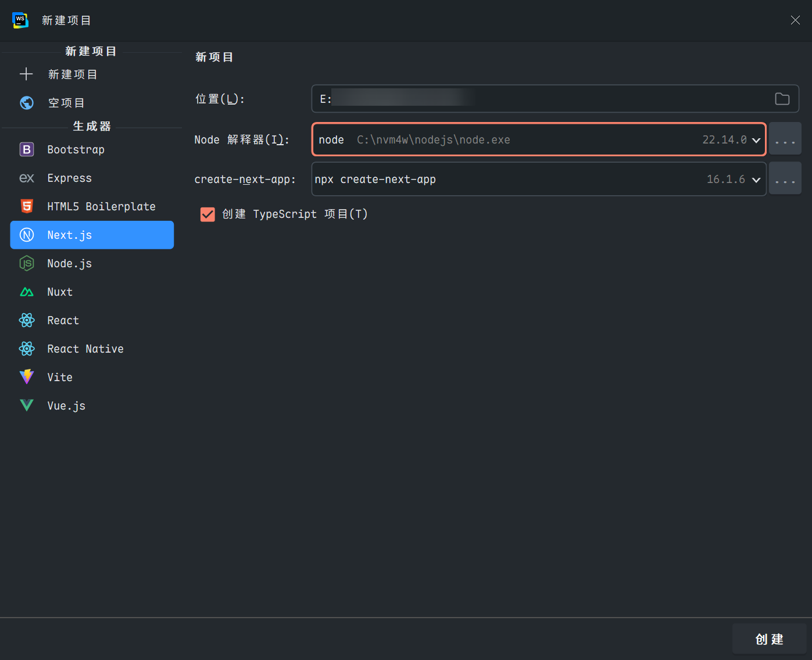Screen dimensions: 812x660
Task: Click the React atom icon
Action: pyautogui.click(x=27, y=320)
